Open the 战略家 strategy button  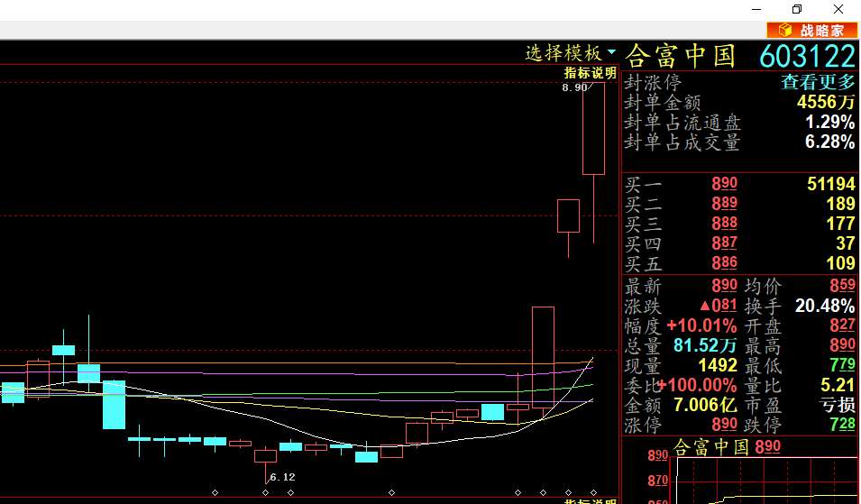coord(812,30)
